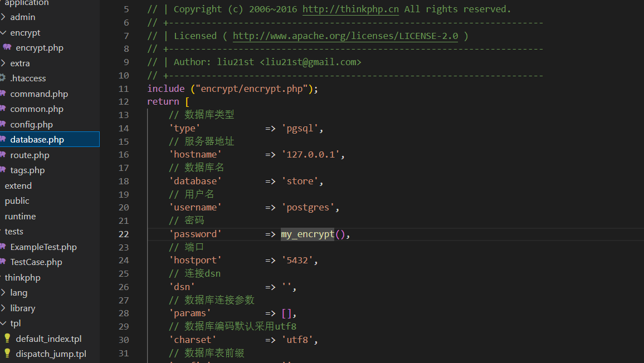Select database.php in the file tree
The width and height of the screenshot is (644, 363).
[50, 139]
